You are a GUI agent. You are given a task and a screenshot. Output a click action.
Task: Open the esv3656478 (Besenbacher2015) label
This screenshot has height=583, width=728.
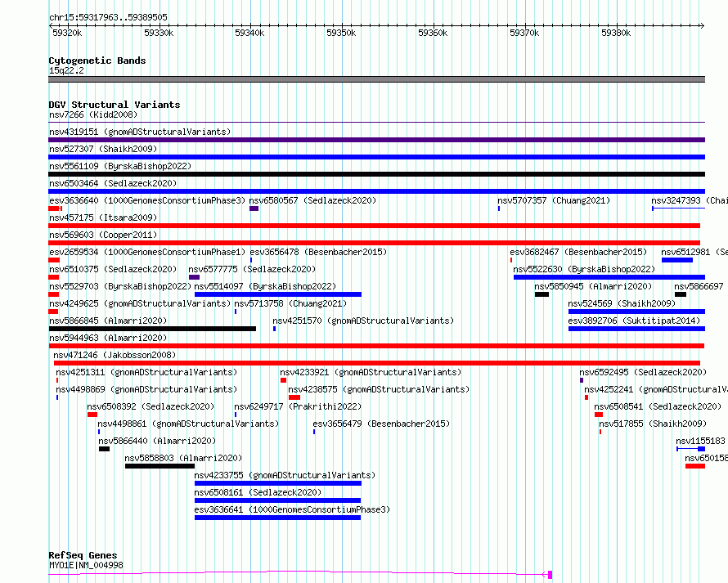[318, 252]
